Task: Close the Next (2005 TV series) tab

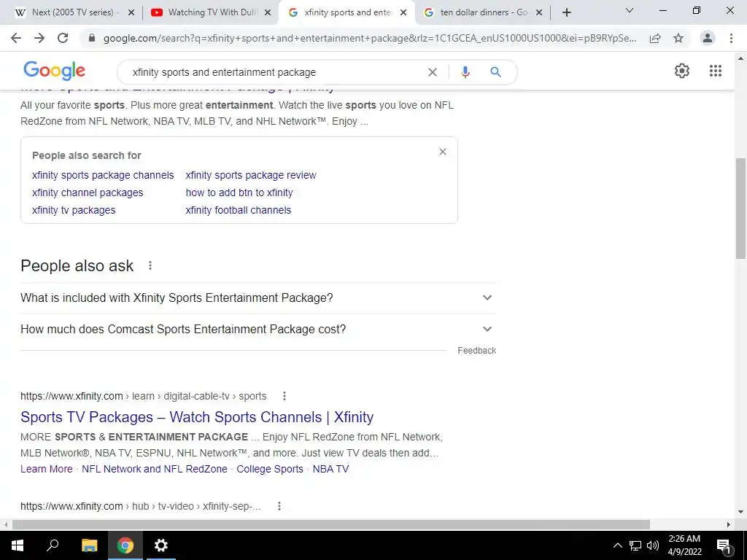Action: pos(131,13)
